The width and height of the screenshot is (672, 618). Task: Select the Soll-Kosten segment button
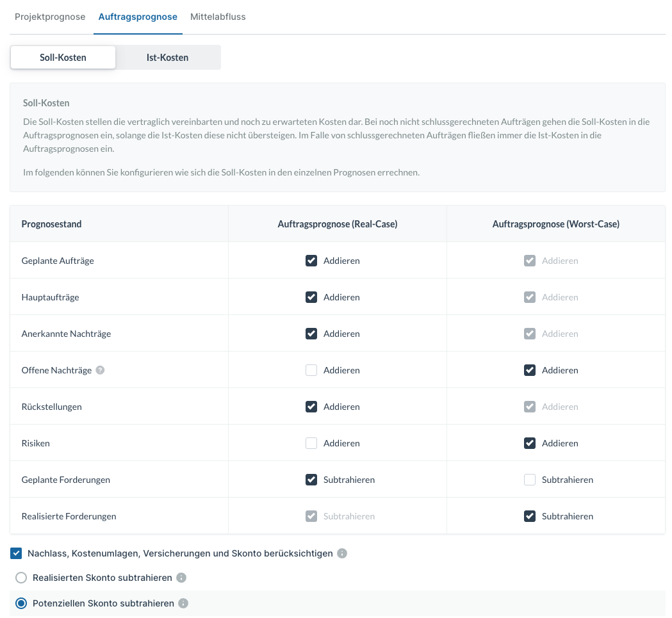pyautogui.click(x=63, y=57)
